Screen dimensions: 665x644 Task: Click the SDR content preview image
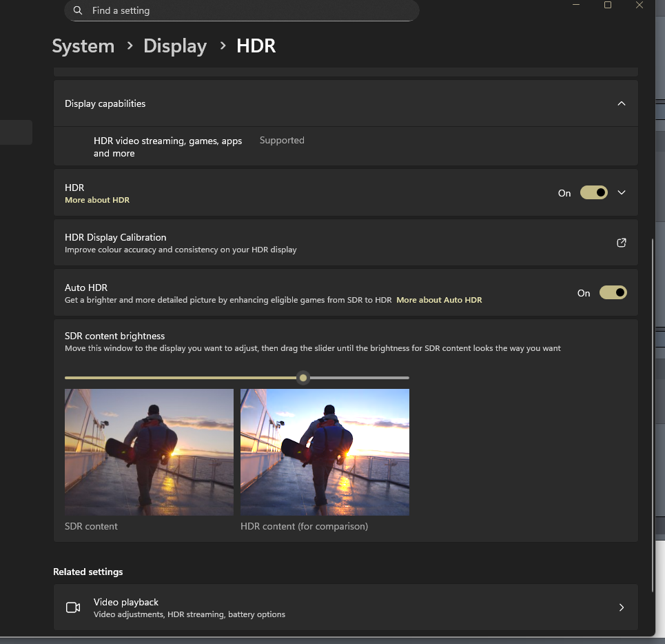[149, 452]
